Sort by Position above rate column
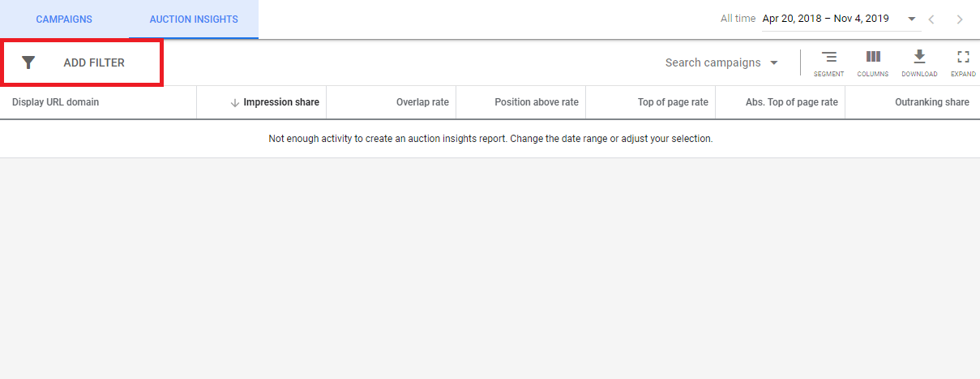Image resolution: width=980 pixels, height=379 pixels. pos(537,102)
